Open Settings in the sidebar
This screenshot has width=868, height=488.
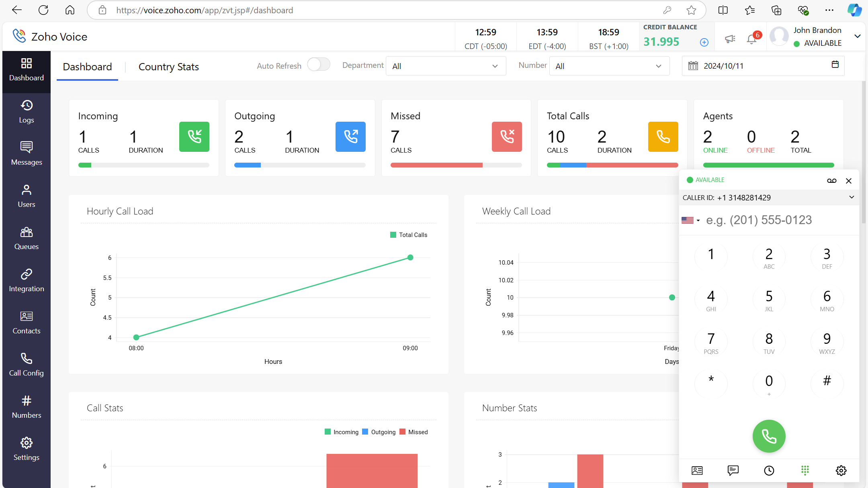pos(27,449)
